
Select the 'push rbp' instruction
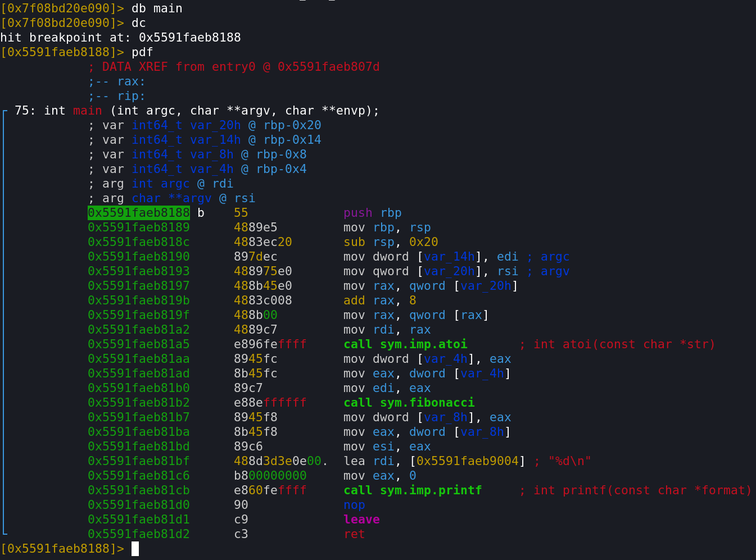coord(372,213)
